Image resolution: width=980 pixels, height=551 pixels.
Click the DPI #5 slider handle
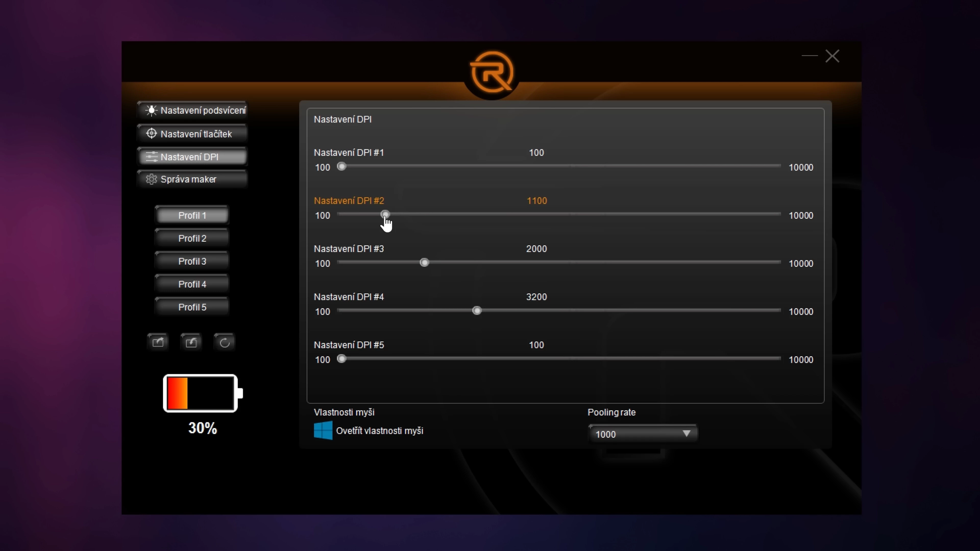(342, 359)
